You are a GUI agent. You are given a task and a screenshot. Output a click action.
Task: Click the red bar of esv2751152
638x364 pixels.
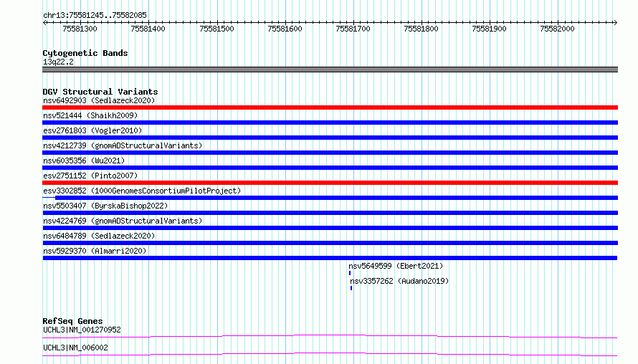[x=330, y=183]
